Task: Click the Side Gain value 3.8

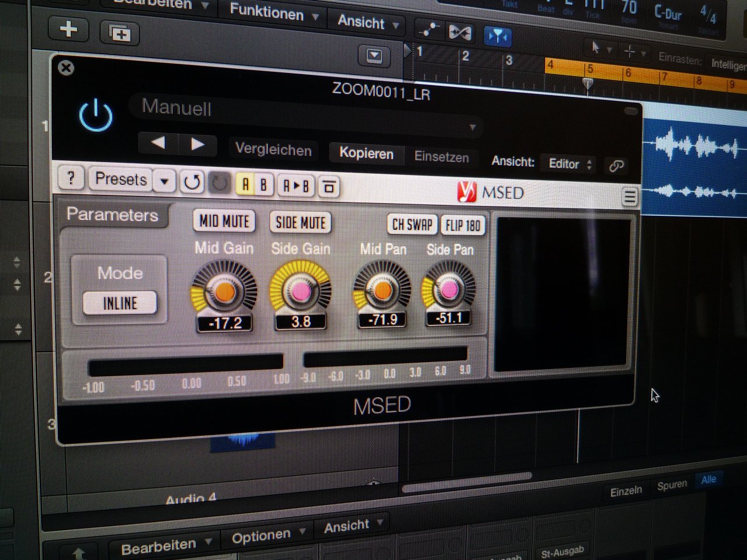Action: click(x=301, y=321)
